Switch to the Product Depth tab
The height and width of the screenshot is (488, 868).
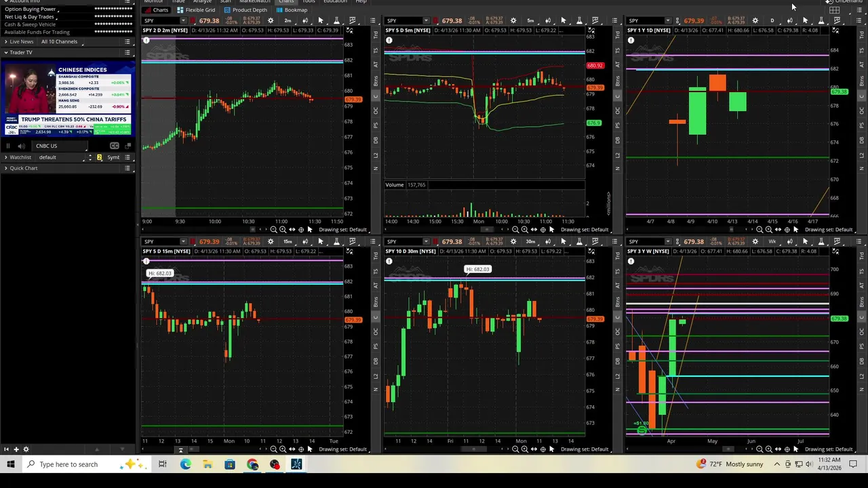(245, 10)
